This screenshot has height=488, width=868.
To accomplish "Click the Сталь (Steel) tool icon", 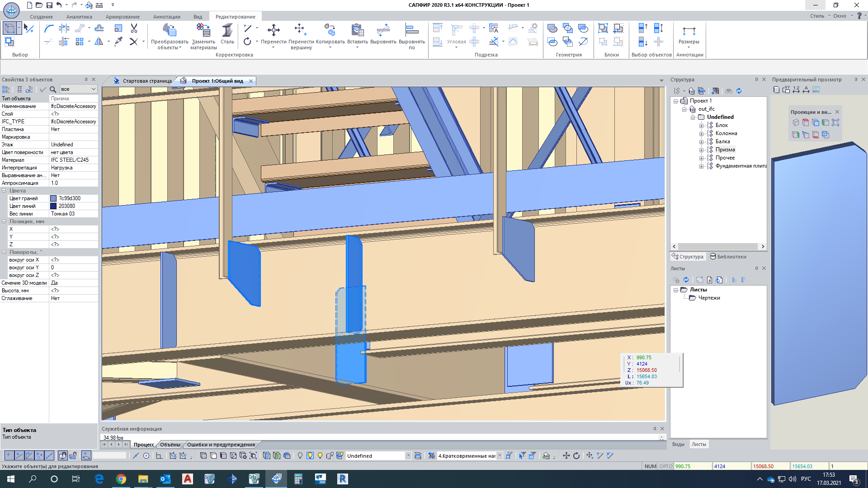I will pyautogui.click(x=227, y=31).
